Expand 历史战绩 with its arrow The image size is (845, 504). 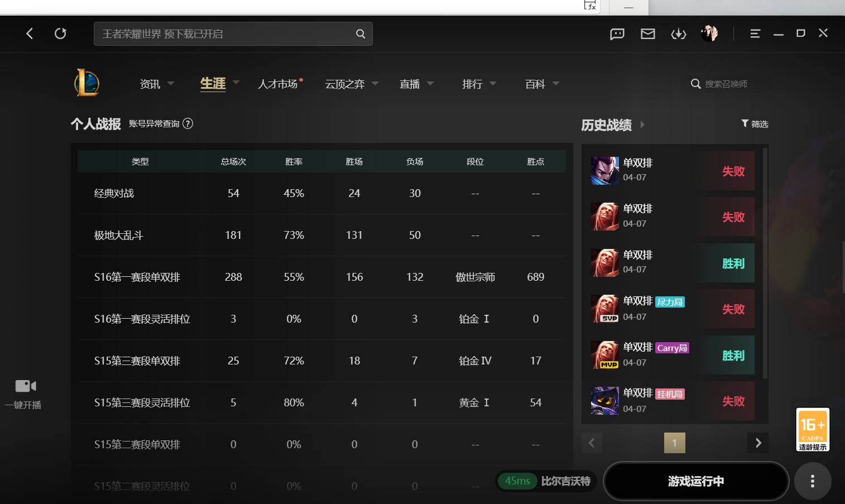[x=642, y=125]
